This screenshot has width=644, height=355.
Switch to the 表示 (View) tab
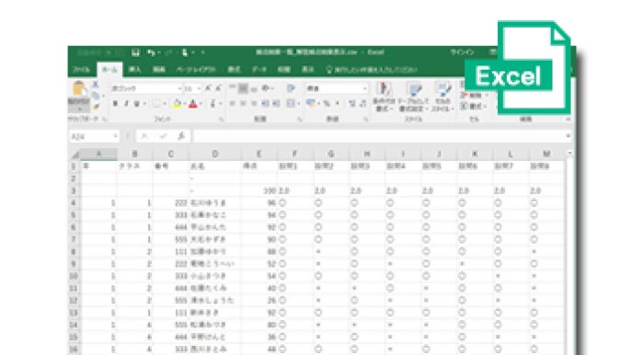pyautogui.click(x=308, y=70)
